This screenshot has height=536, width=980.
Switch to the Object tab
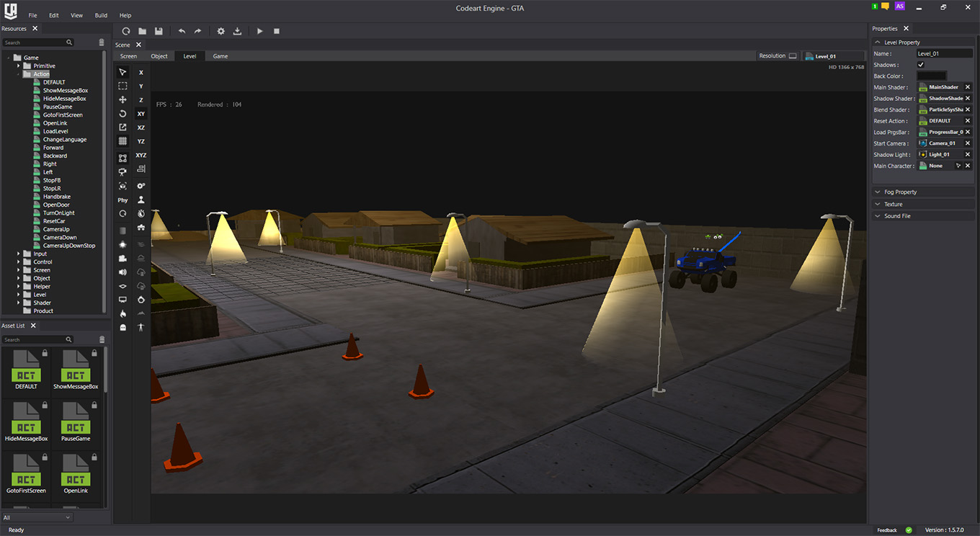(159, 56)
